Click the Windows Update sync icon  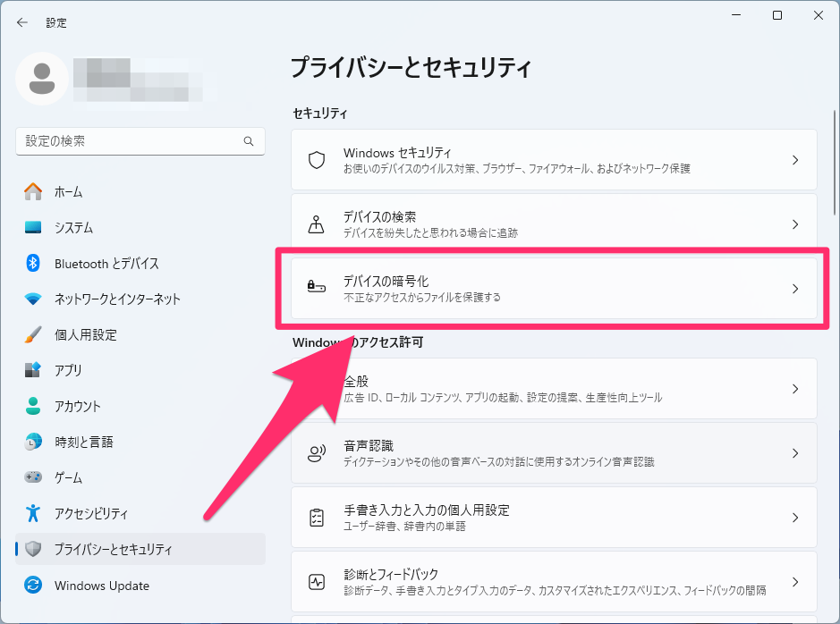pyautogui.click(x=33, y=585)
